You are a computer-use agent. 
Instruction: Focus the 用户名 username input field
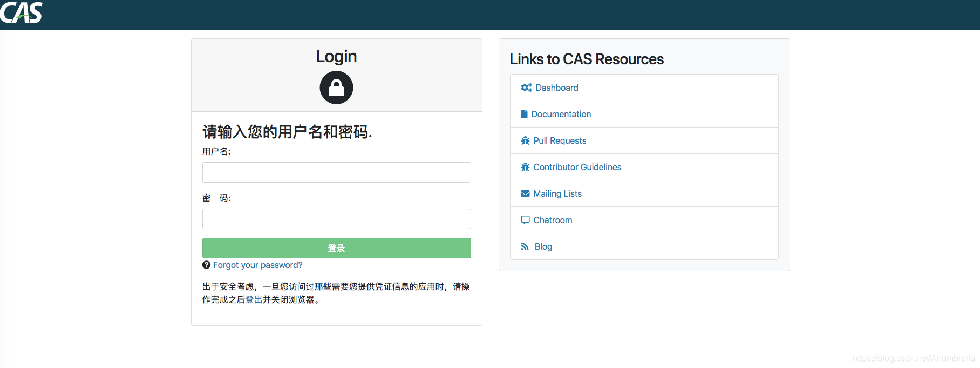(337, 172)
